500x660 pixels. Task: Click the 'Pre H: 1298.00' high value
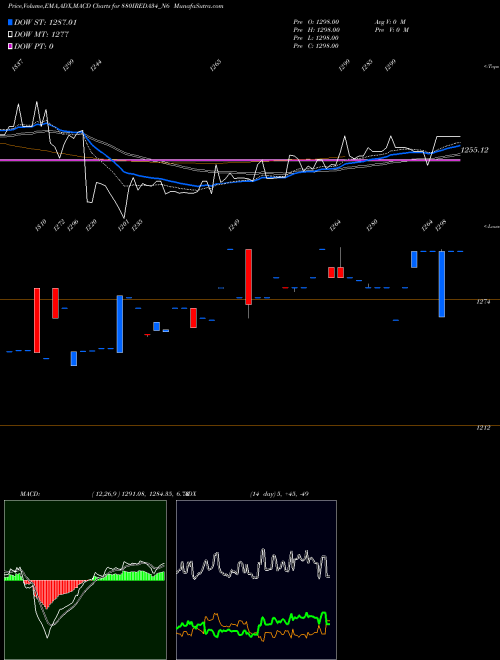[316, 30]
